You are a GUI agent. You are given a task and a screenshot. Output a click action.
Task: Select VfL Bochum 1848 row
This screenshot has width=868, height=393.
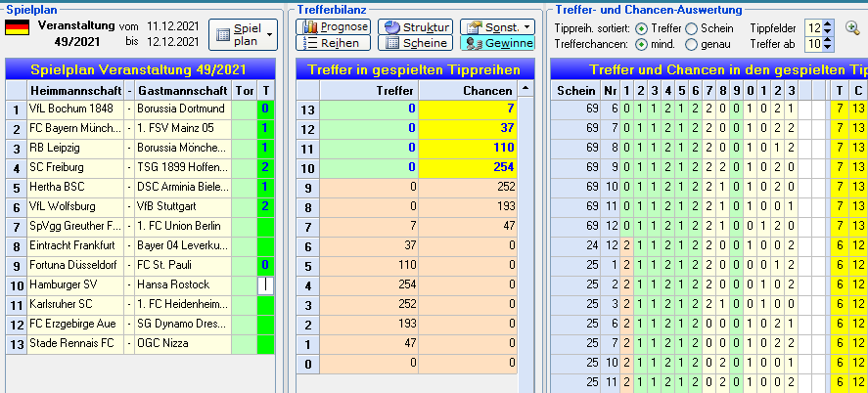click(140, 109)
